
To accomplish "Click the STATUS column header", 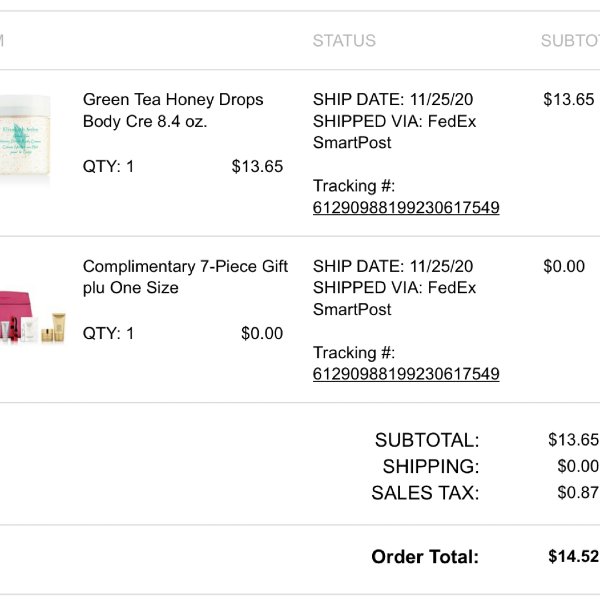I will (344, 41).
